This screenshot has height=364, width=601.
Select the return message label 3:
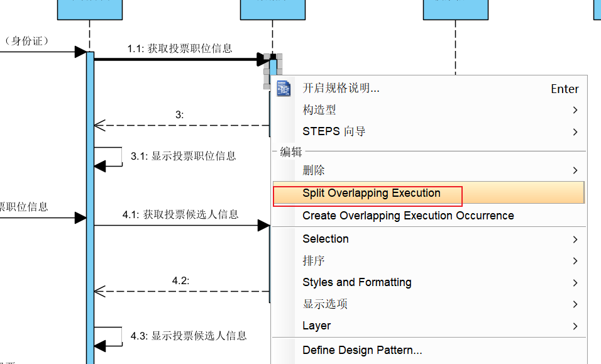179,114
